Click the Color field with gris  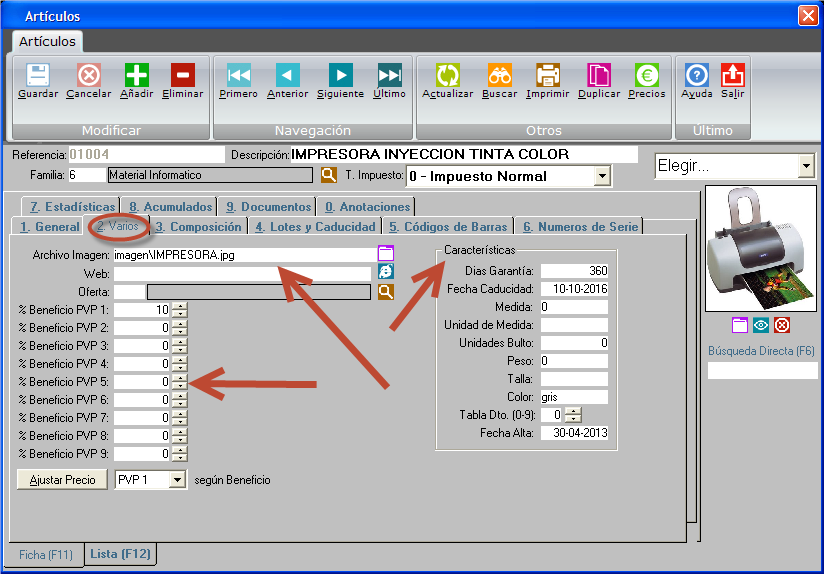(574, 397)
